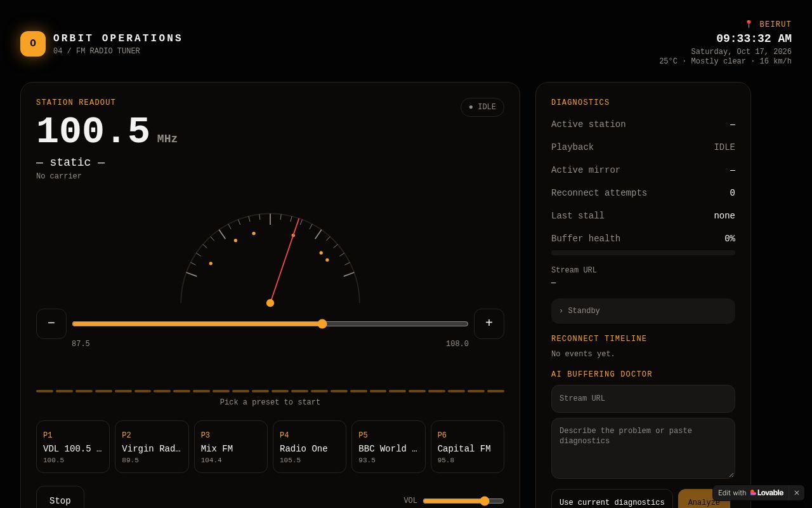Viewport: 812px width, 508px height.
Task: Stop radio playback
Action: 60,498
